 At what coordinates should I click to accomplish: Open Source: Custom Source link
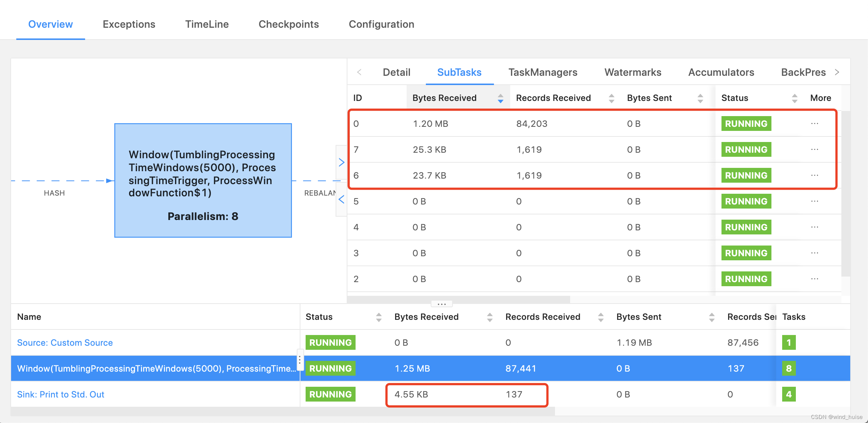[65, 343]
